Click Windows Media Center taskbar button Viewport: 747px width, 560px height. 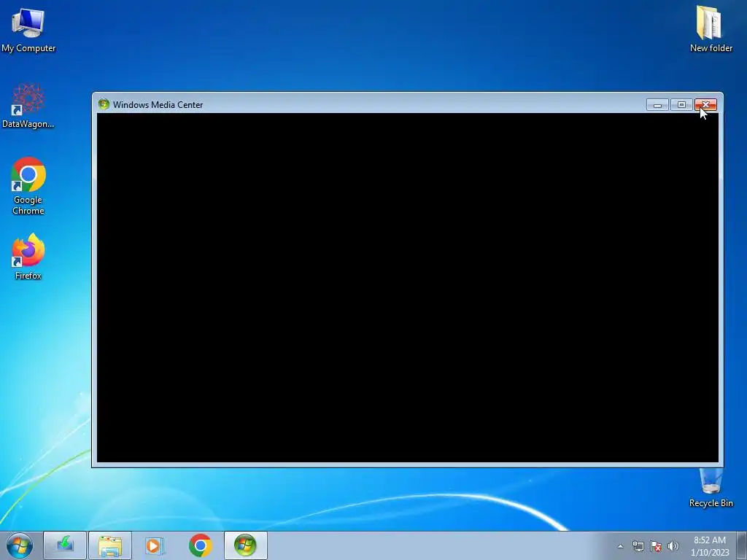pyautogui.click(x=245, y=545)
